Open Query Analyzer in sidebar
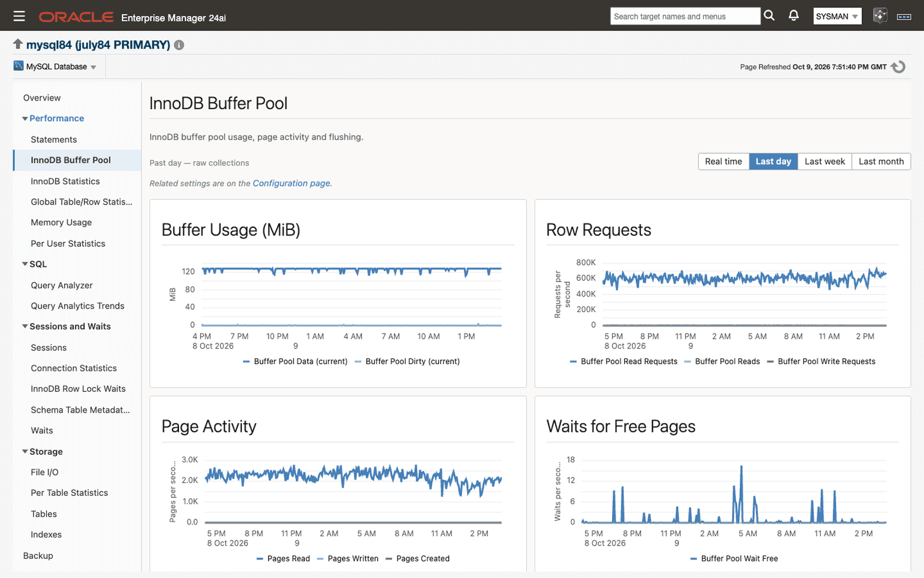This screenshot has height=578, width=924. click(x=62, y=285)
